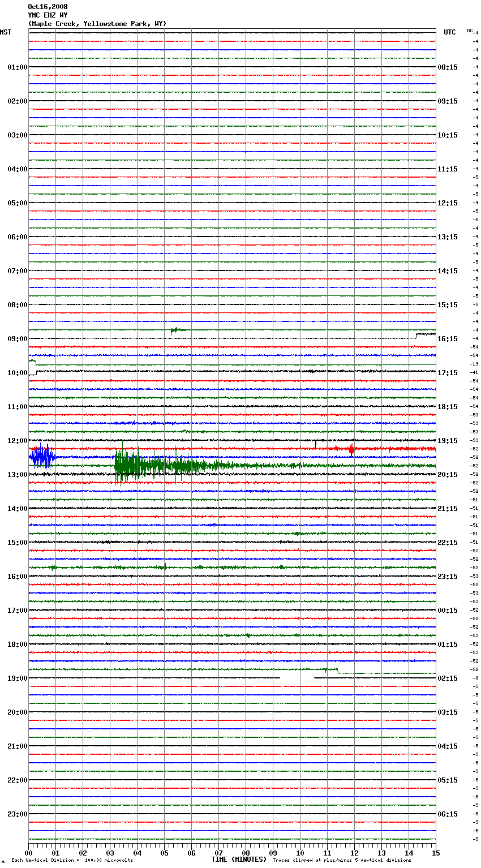Click the 19:00 MST hour label
Viewport: 481px width, 868px height.
point(18,678)
